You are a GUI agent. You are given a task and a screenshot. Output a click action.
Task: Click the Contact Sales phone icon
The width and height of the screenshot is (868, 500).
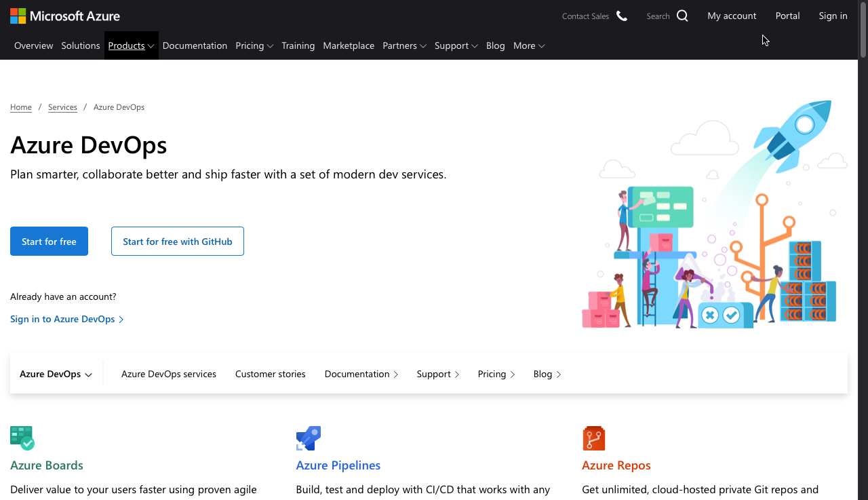pos(622,16)
